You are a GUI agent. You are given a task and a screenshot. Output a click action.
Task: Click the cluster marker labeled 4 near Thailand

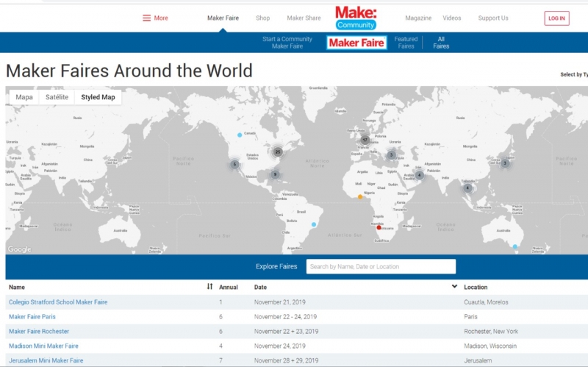(467, 188)
